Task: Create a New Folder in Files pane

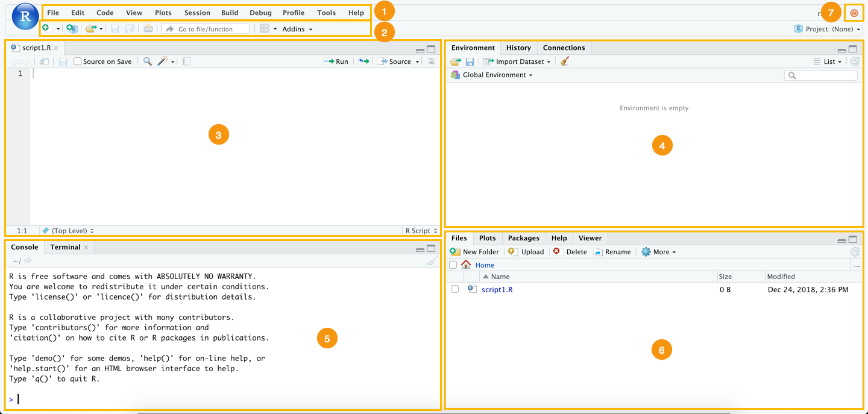Action: click(x=475, y=251)
